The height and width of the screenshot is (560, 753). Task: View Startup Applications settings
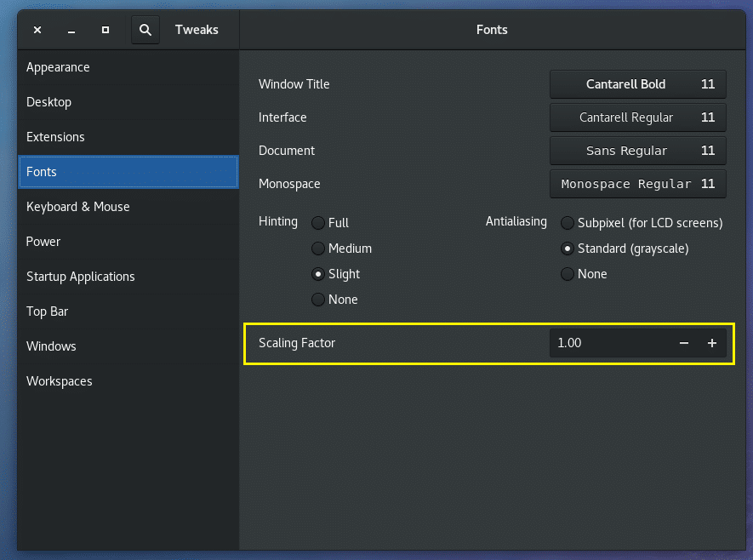(x=79, y=277)
